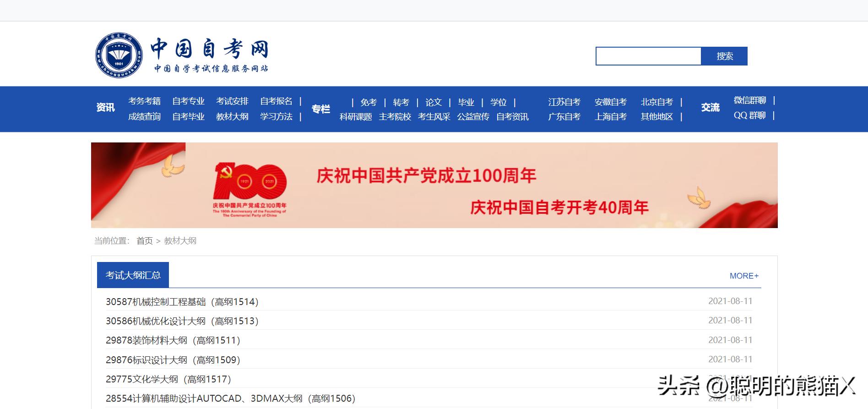Open 30586机械优化设计大纲 article
This screenshot has width=868, height=409.
point(182,321)
